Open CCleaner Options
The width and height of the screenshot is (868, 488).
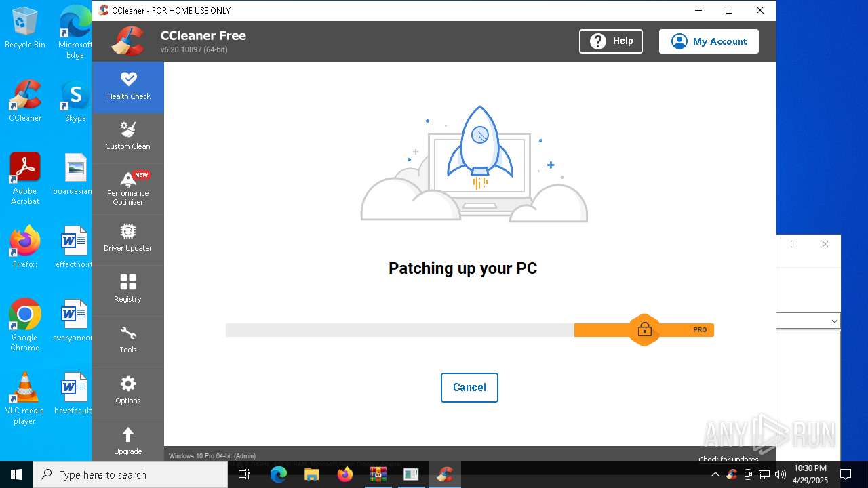128,392
